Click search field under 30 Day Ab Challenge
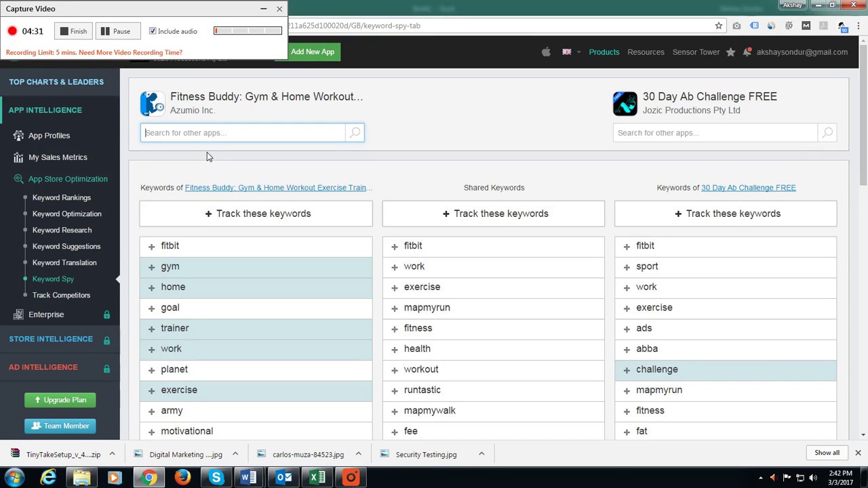The width and height of the screenshot is (868, 488). (x=715, y=133)
